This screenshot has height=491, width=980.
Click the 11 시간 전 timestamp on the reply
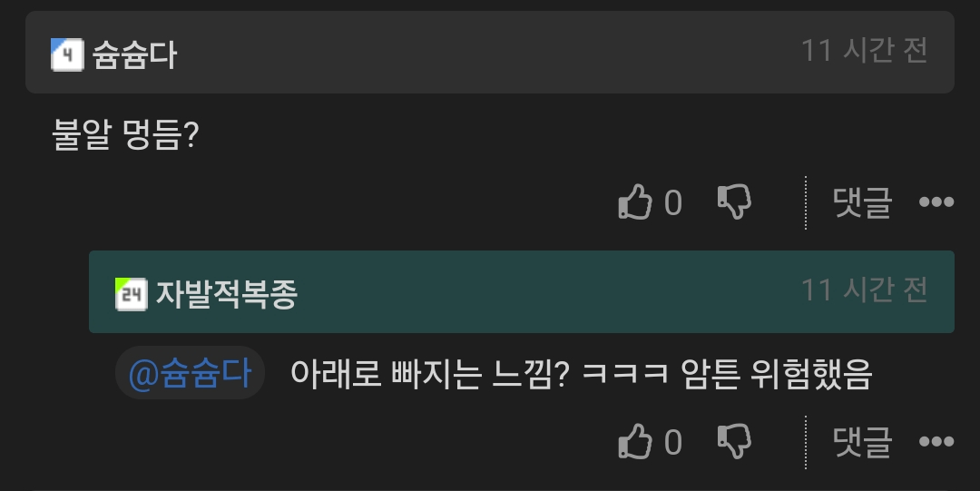pos(865,290)
